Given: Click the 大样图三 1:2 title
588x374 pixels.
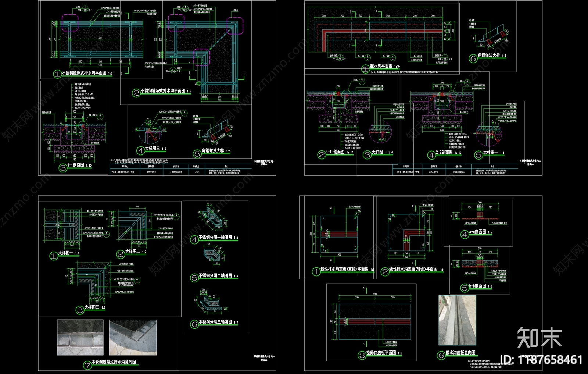Looking at the screenshot, I should (x=91, y=308).
